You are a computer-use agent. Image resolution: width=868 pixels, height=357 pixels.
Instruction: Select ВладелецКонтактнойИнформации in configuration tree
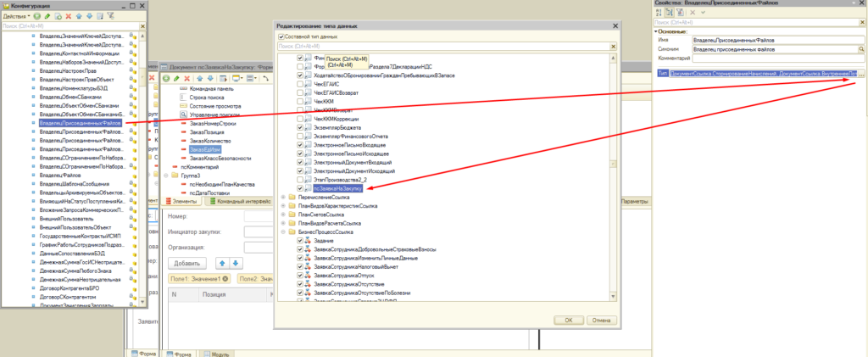(79, 53)
